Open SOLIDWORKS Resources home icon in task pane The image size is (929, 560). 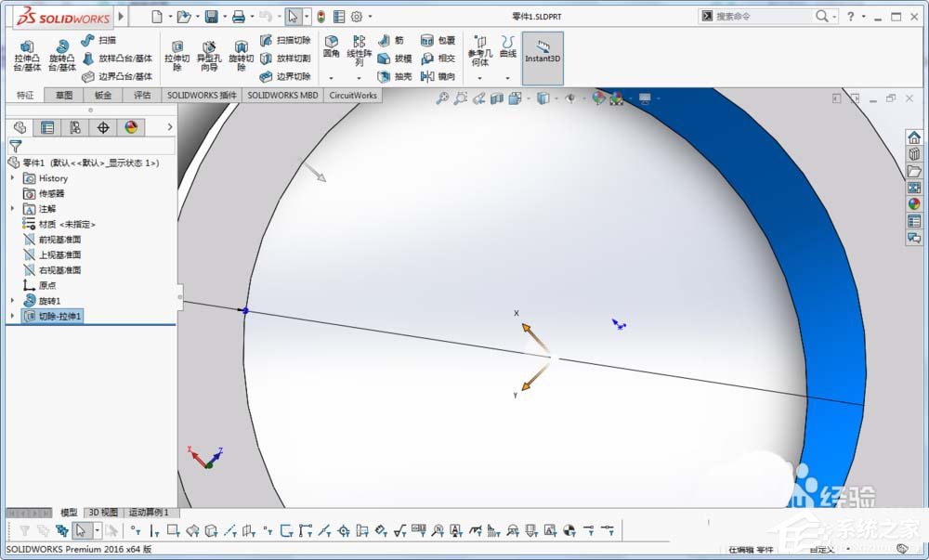(914, 137)
